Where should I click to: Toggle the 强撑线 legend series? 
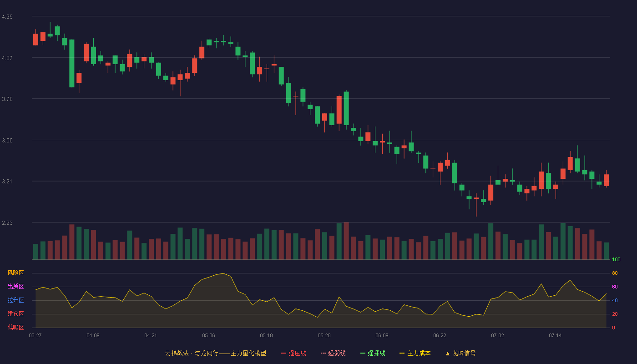pyautogui.click(x=373, y=353)
